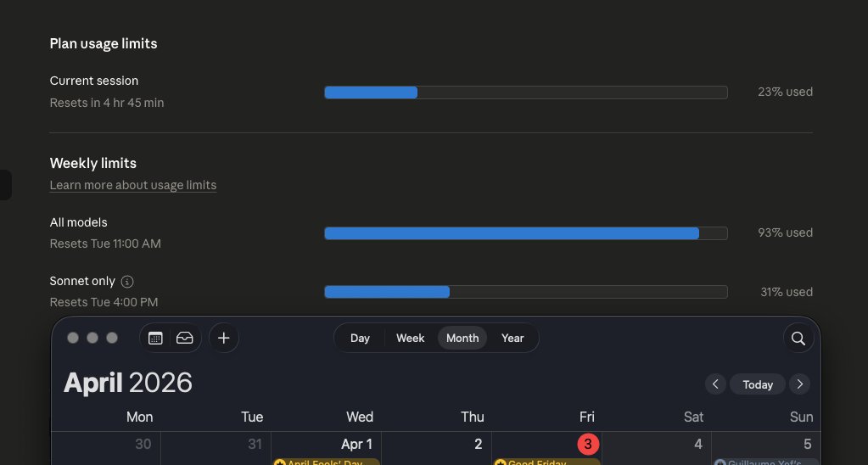This screenshot has height=465, width=868.
Task: Open the calendars list icon in Calendar
Action: point(155,339)
